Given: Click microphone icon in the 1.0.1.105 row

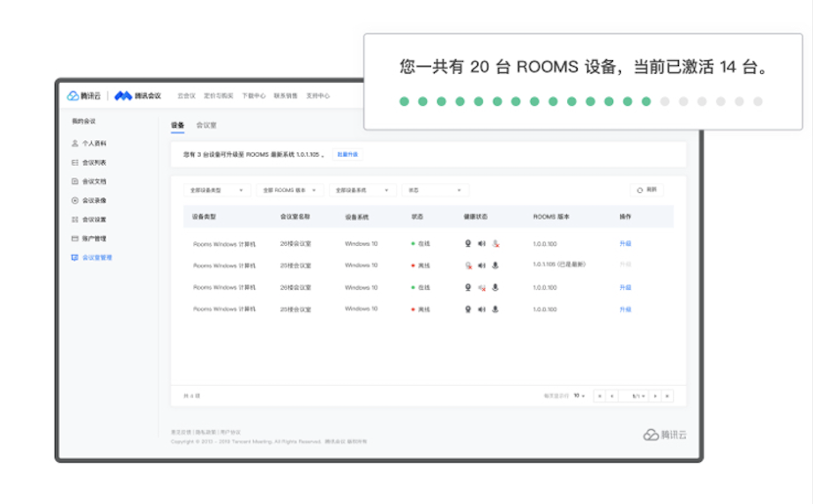Looking at the screenshot, I should click(496, 265).
